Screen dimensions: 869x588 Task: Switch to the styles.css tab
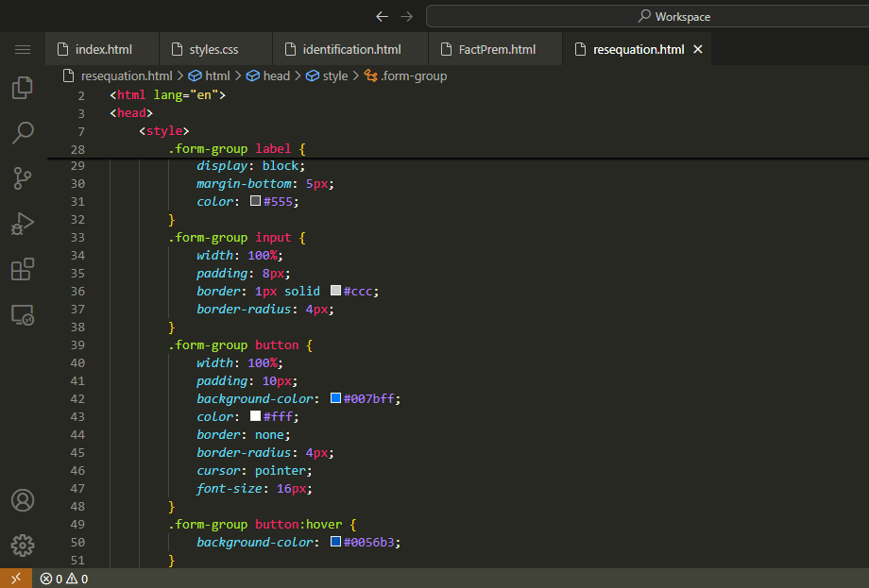click(x=213, y=49)
